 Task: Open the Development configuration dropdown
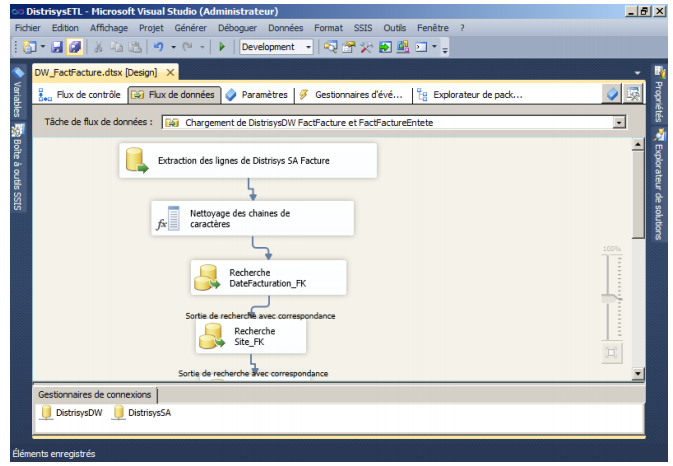[308, 47]
